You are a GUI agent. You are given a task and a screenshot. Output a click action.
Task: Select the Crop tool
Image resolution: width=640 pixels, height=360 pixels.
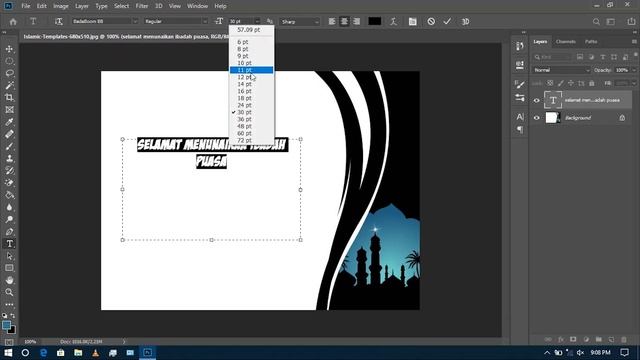9,98
